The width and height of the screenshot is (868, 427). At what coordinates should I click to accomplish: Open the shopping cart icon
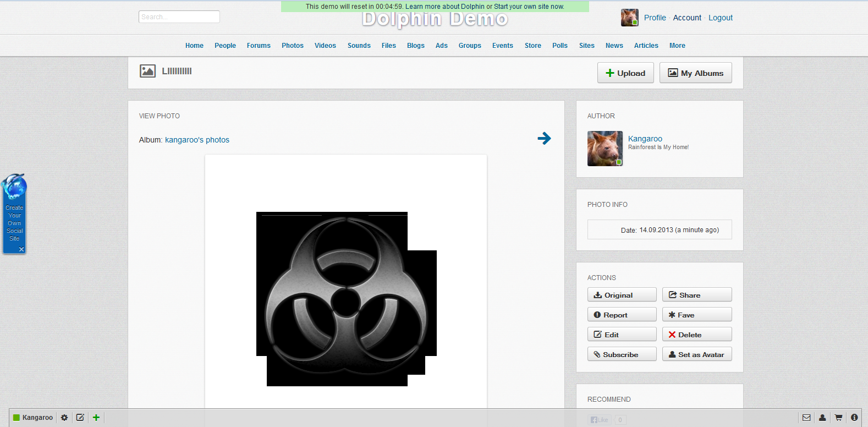[838, 418]
